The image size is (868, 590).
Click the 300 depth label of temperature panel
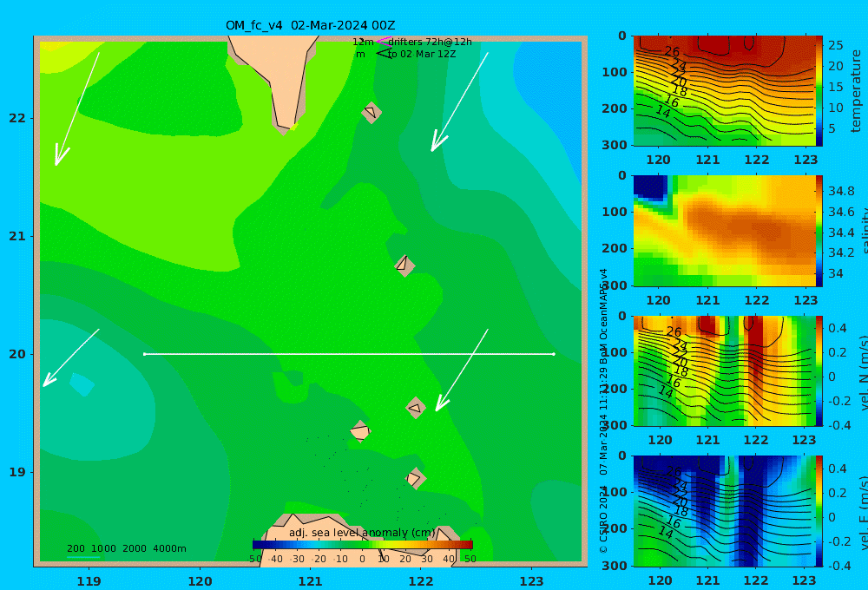click(x=615, y=145)
